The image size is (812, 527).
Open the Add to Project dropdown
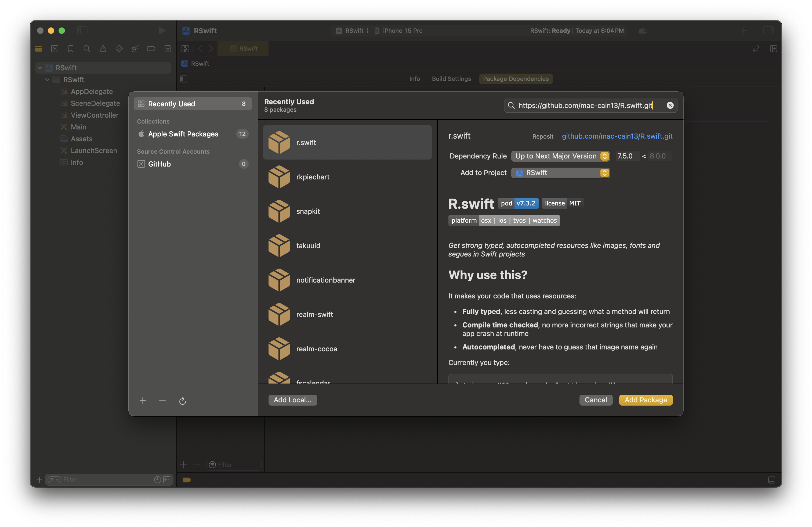coord(560,173)
